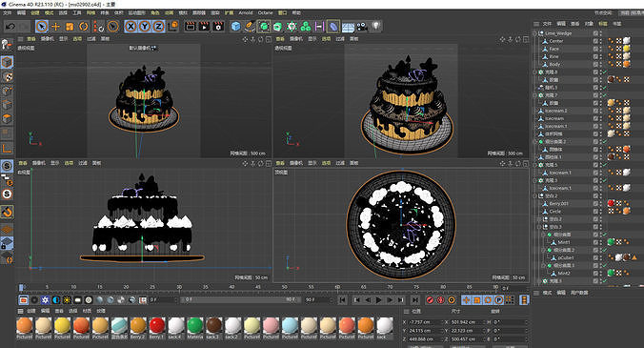This screenshot has width=644, height=348.
Task: Click the Undo arrow in the top toolbar
Action: pos(10,27)
